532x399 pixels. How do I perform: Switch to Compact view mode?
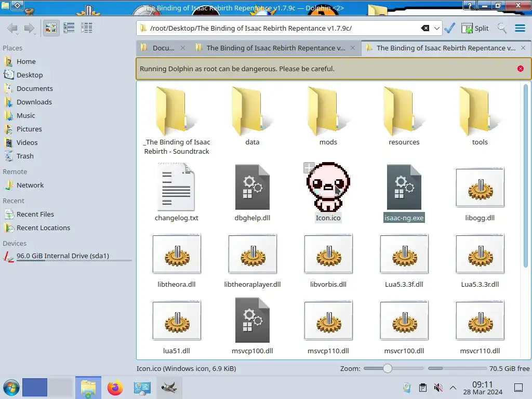coord(69,28)
